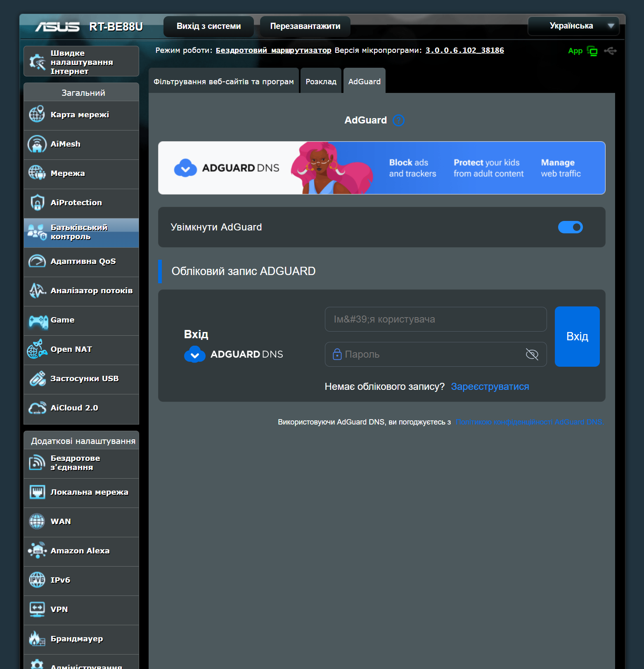Click the Додаткові налаштування section header
Viewport: 644px width, 669px height.
[81, 441]
